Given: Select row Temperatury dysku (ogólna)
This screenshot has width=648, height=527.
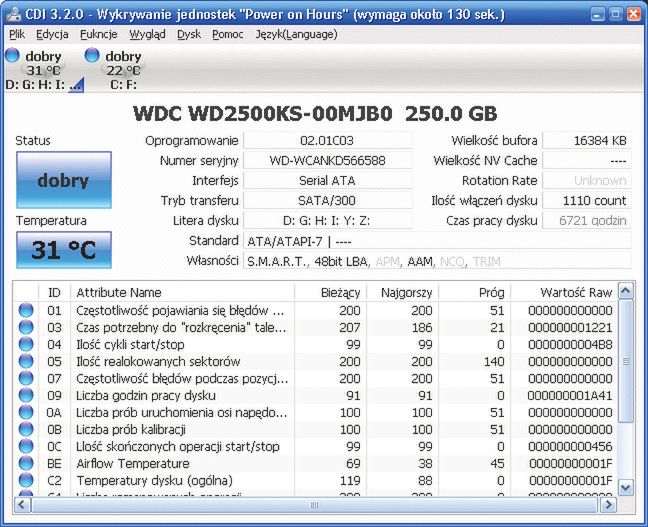Looking at the screenshot, I should (x=315, y=480).
